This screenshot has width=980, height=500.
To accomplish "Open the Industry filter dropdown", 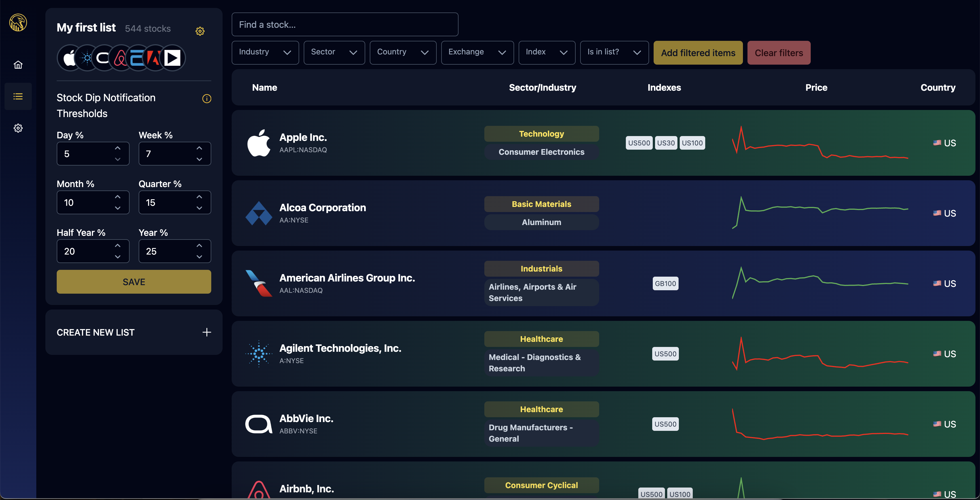I will 265,52.
